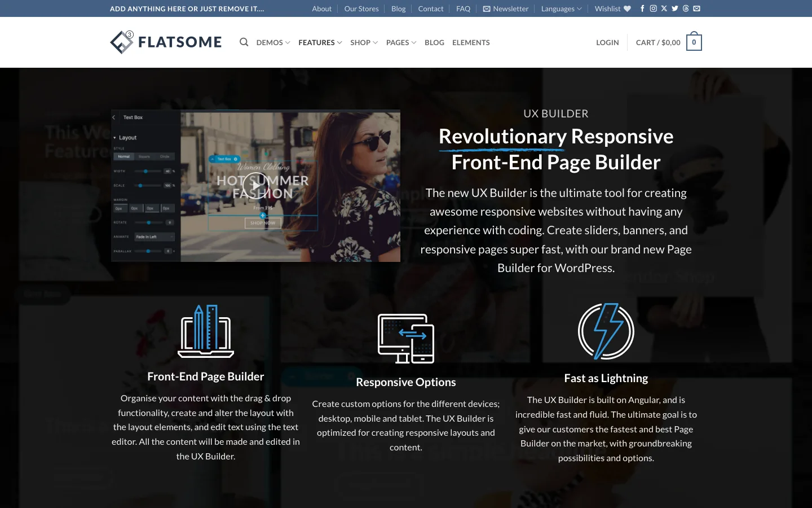Viewport: 812px width, 508px height.
Task: Open the Instagram social icon
Action: coord(653,8)
